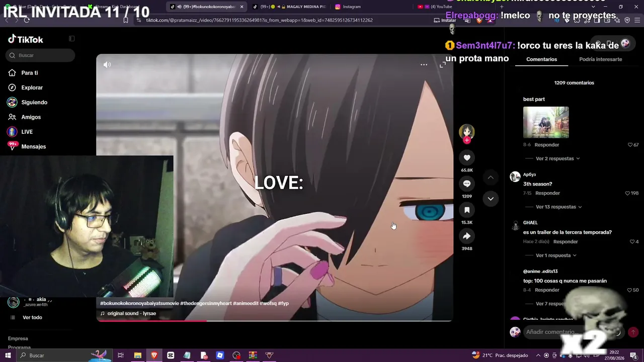The height and width of the screenshot is (362, 644).
Task: Click the browser address bar URL
Action: point(259,20)
